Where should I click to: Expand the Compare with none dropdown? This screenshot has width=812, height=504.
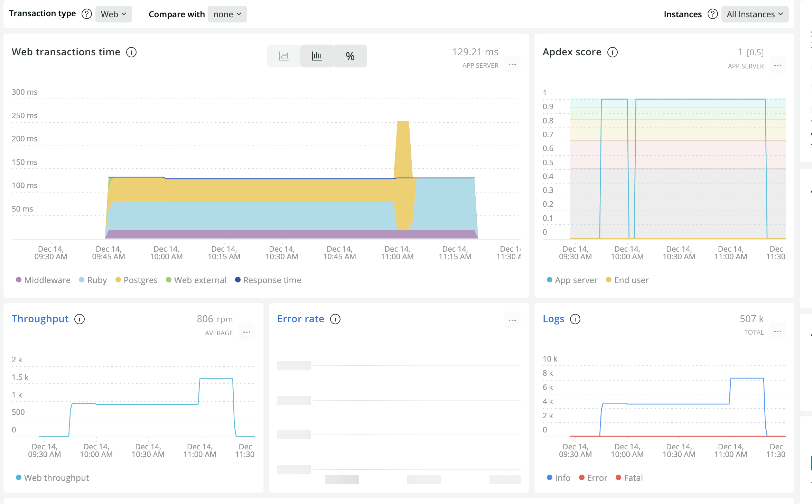coord(227,14)
